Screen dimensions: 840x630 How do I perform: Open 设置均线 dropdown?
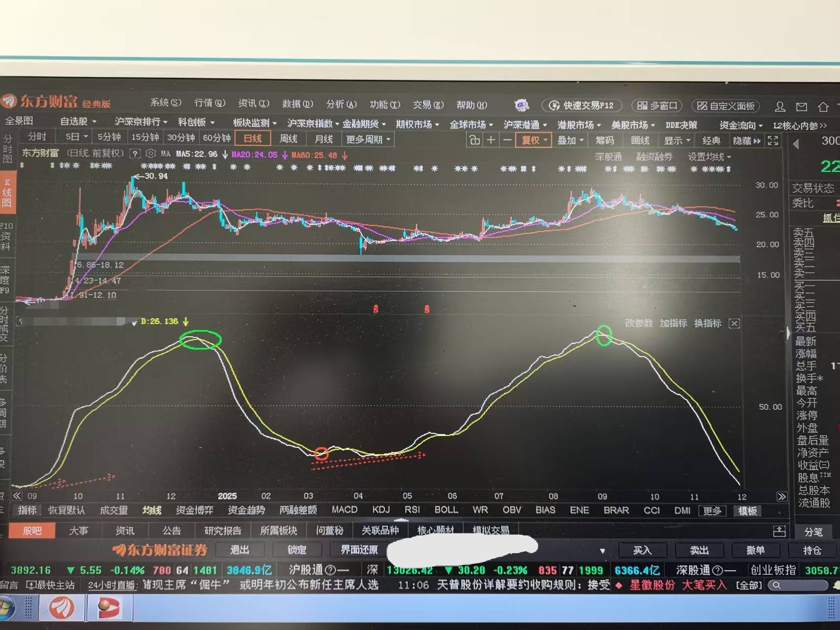pyautogui.click(x=709, y=157)
